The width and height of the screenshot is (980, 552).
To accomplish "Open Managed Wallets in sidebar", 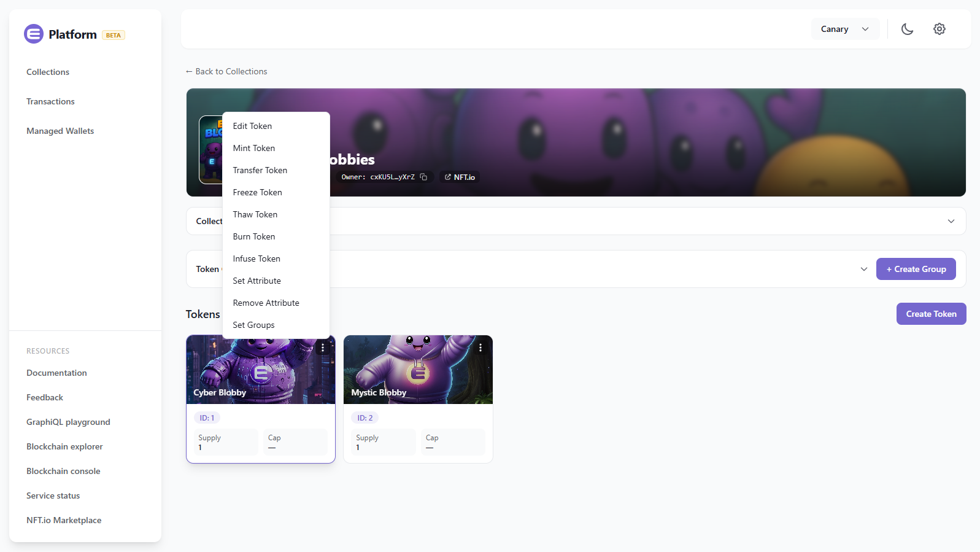I will tap(60, 131).
